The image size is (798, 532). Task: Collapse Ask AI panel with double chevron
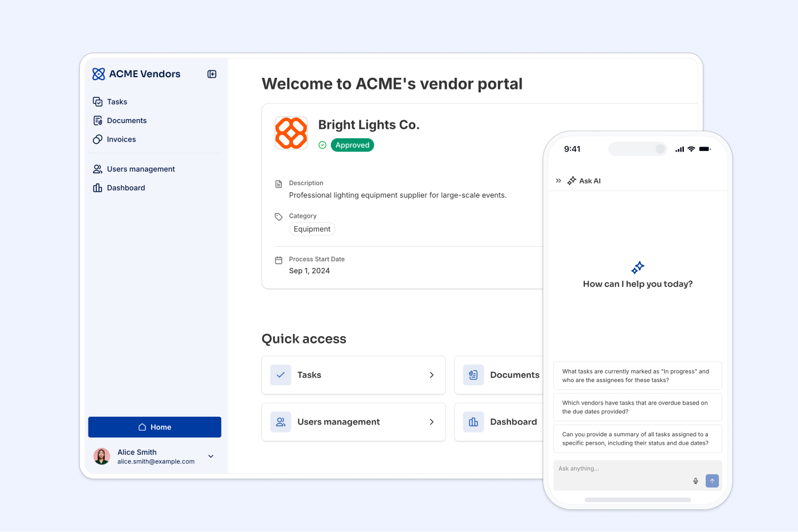coord(558,181)
